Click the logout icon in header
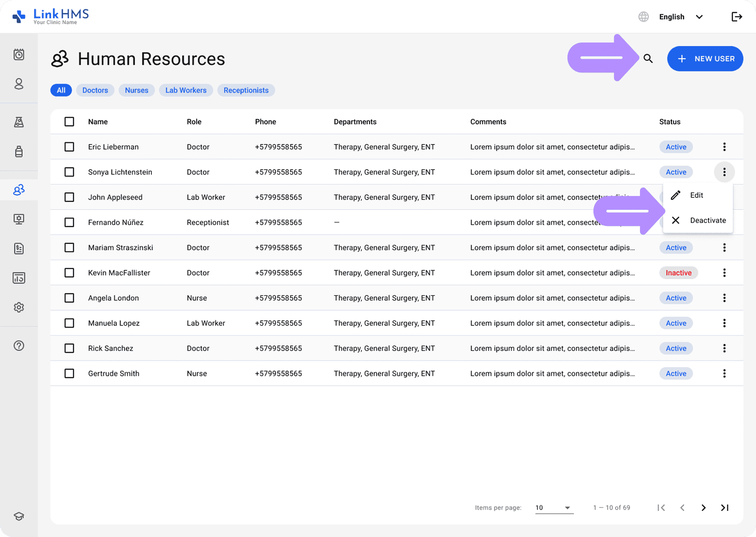Viewport: 756px width, 537px height. (737, 17)
